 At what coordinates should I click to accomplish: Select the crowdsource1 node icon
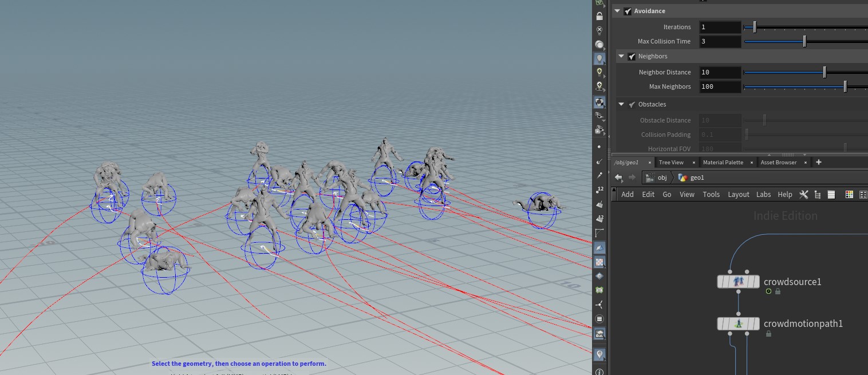739,282
